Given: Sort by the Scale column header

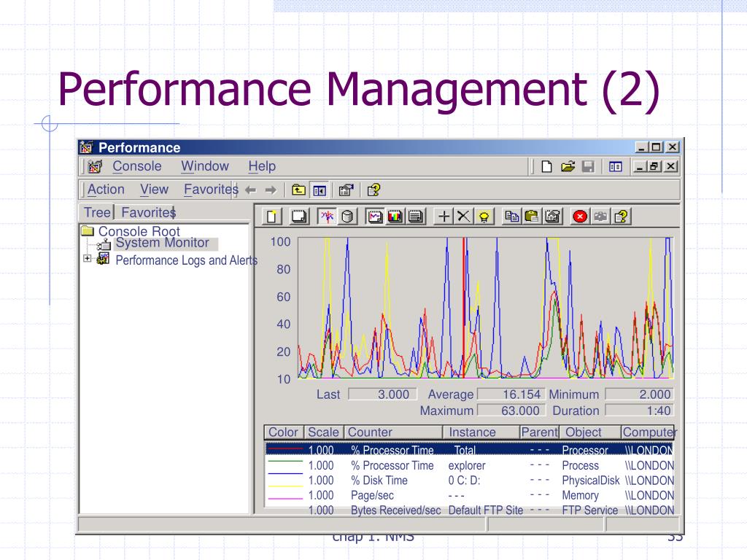Looking at the screenshot, I should click(324, 432).
